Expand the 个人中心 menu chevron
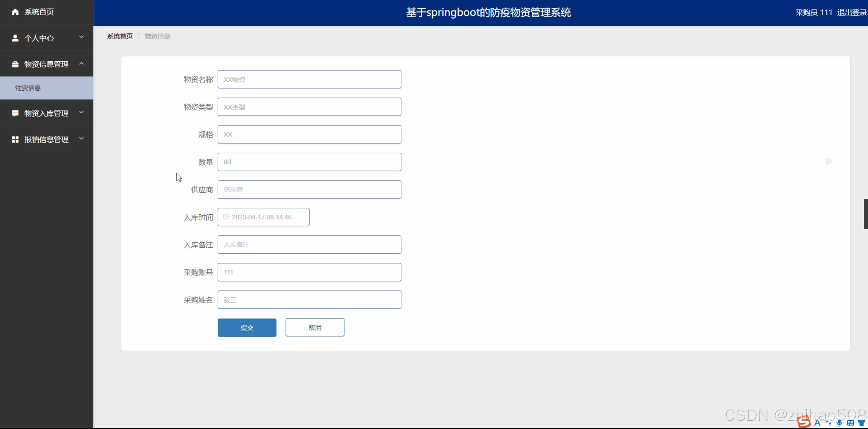Viewport: 868px width, 429px height. [x=82, y=37]
